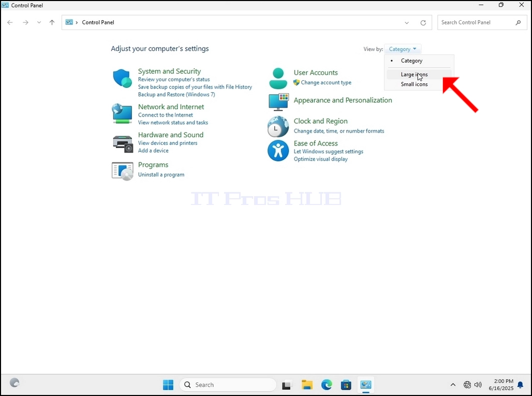The width and height of the screenshot is (532, 396).
Task: Select Large icons view option
Action: (x=419, y=75)
